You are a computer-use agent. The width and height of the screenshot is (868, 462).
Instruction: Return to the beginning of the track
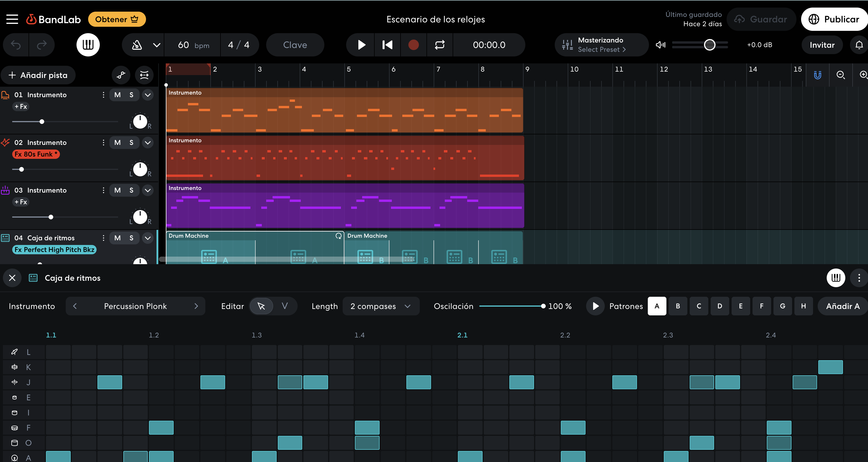coord(387,45)
